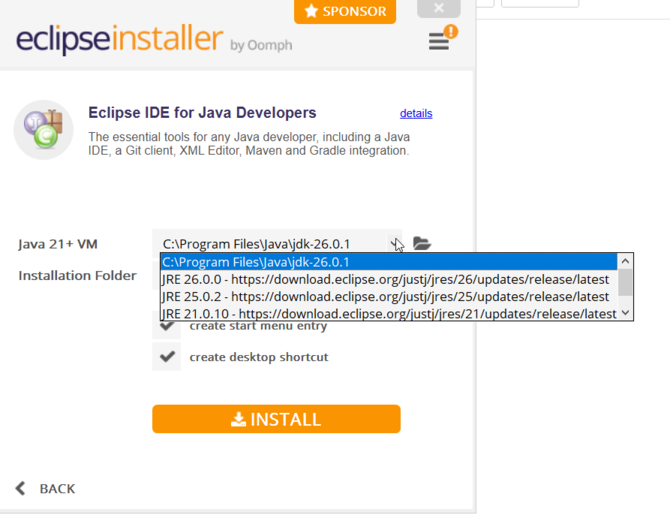
Task: Click the eclipseinstaller by Oomph logo
Action: click(154, 39)
